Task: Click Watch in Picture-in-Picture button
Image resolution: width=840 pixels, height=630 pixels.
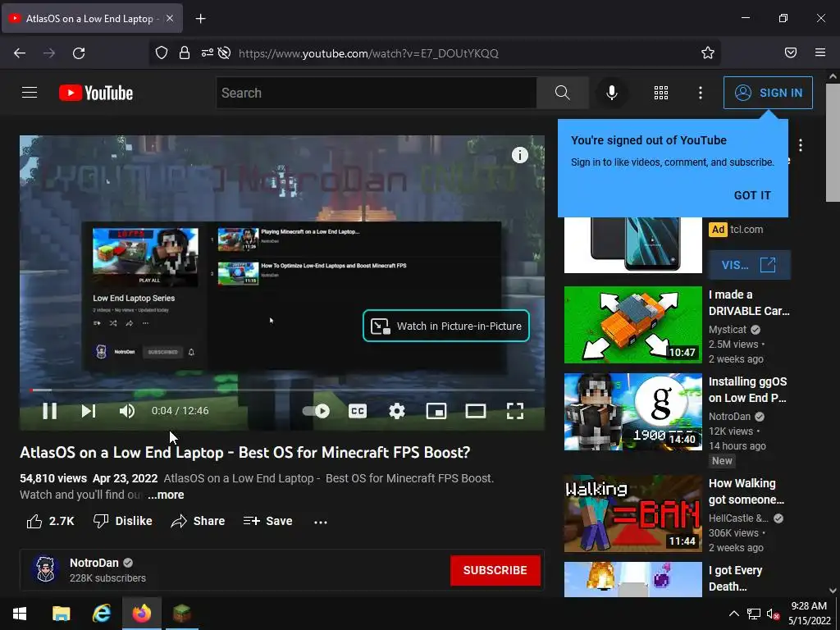Action: [446, 326]
